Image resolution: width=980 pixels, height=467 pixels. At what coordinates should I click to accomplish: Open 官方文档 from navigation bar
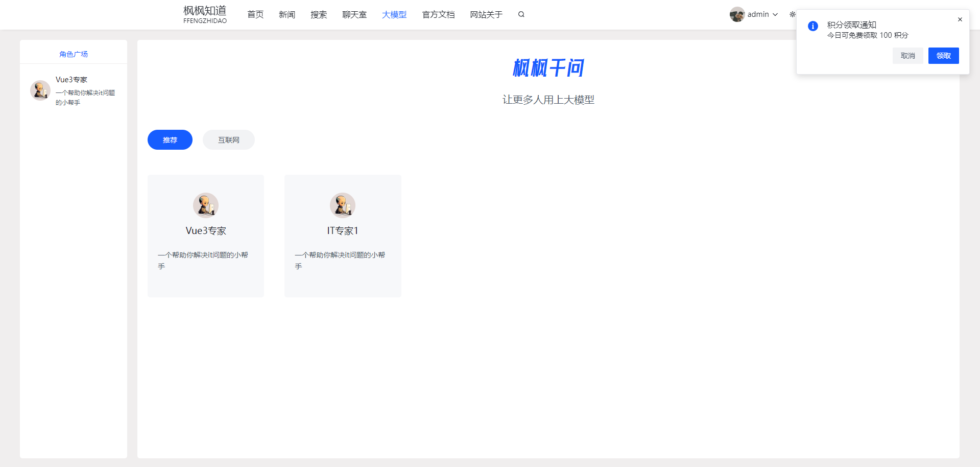pos(438,15)
